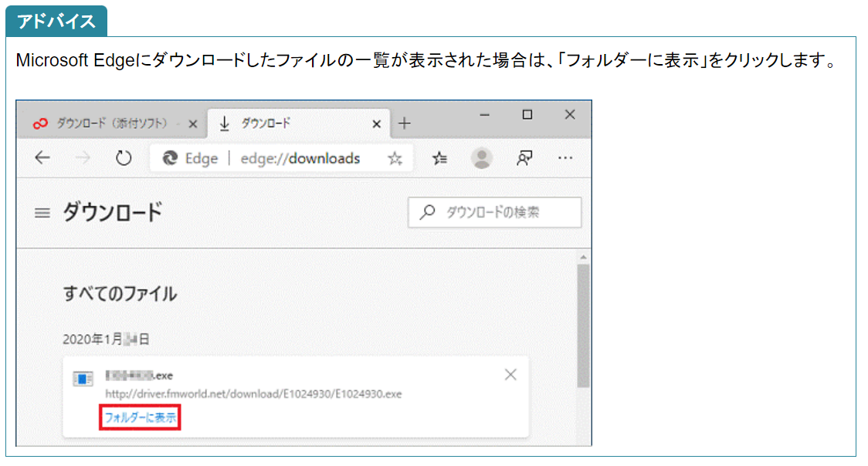Open the hamburger menu beside ダウンロード heading
The height and width of the screenshot is (466, 868).
coord(42,213)
